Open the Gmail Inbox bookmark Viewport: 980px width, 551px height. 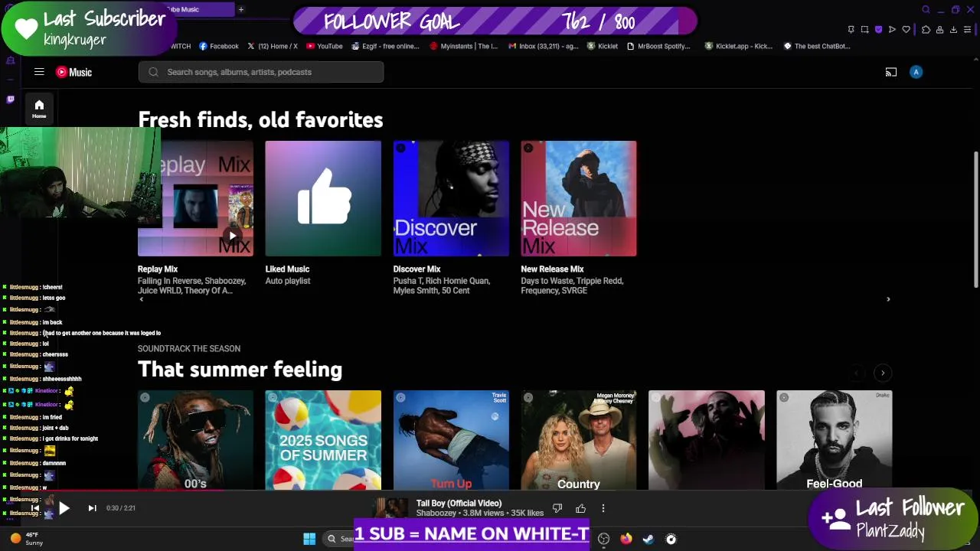coord(544,46)
